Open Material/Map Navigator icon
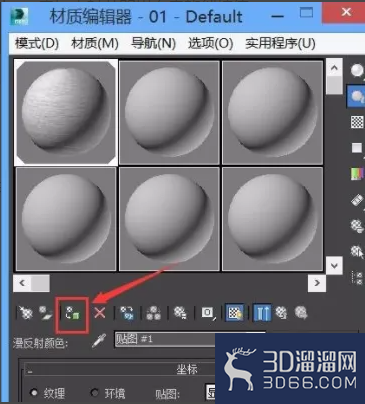 point(357,278)
